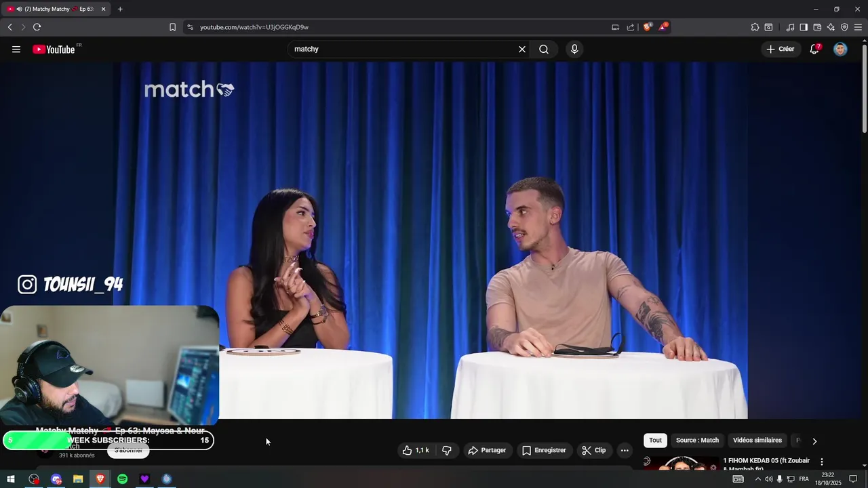This screenshot has height=488, width=868.
Task: Open the tab search toolbar icon
Action: point(768,27)
